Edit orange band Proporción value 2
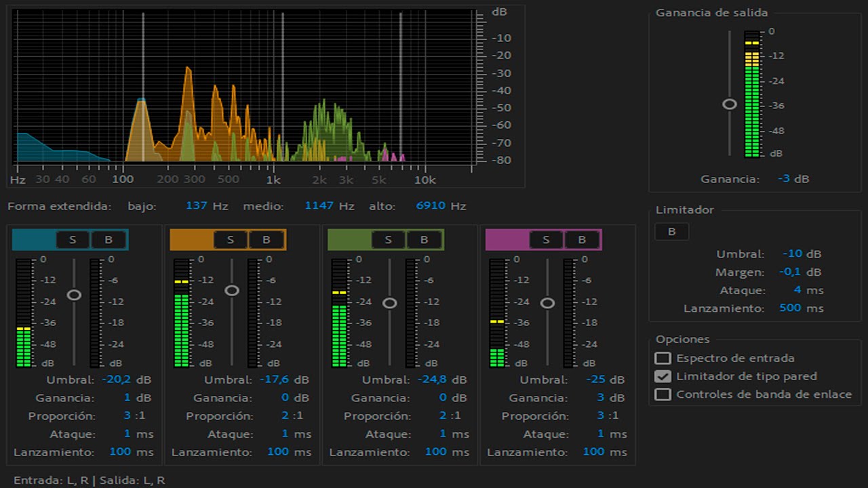This screenshot has height=488, width=868. click(285, 415)
